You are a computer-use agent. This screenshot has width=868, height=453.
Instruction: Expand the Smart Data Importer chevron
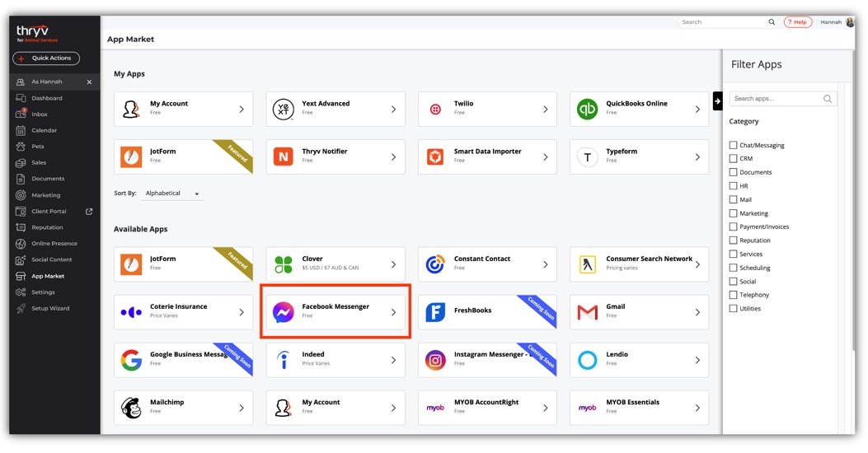click(545, 157)
